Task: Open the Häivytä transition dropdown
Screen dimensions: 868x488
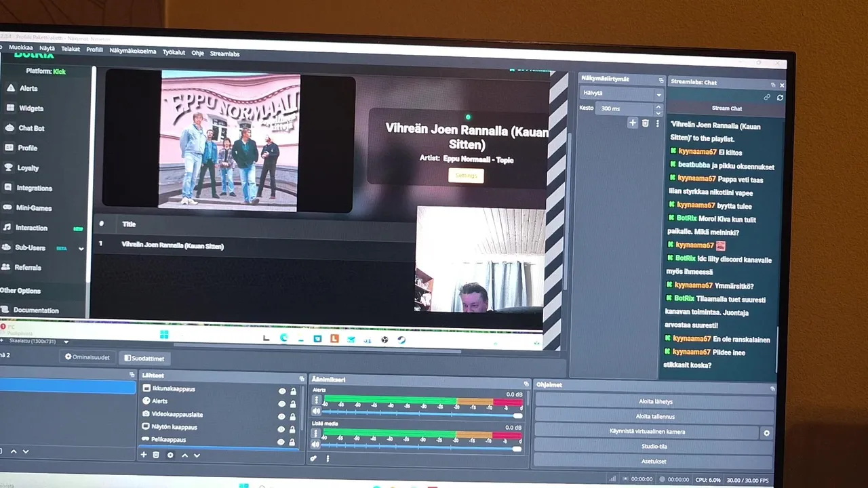Action: [x=622, y=94]
